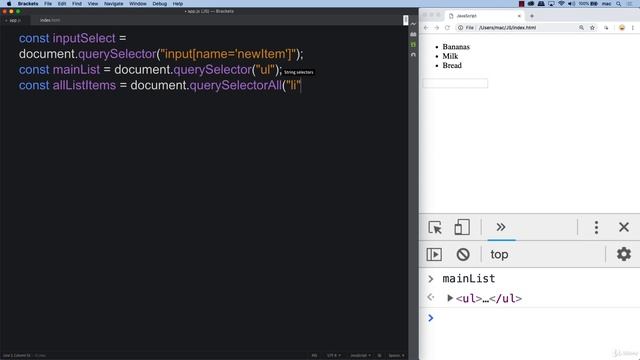Open DevTools three-dot customize menu

tap(596, 227)
